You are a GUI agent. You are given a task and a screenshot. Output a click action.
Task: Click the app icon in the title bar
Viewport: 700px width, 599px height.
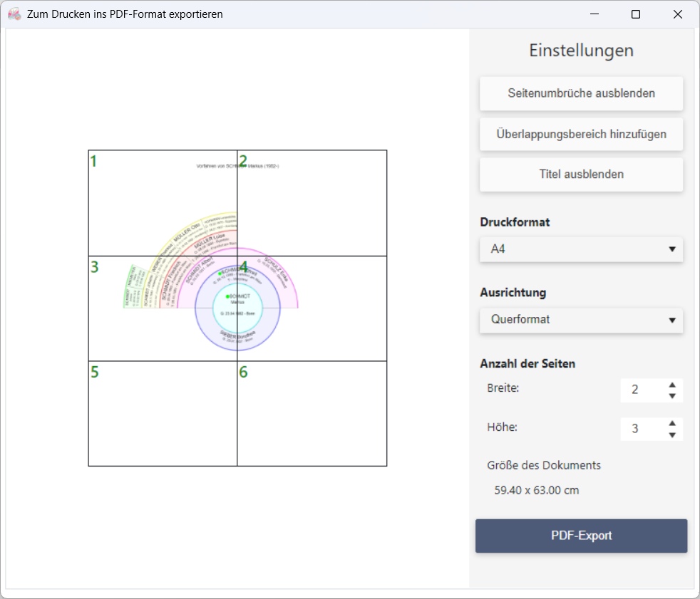pos(14,14)
